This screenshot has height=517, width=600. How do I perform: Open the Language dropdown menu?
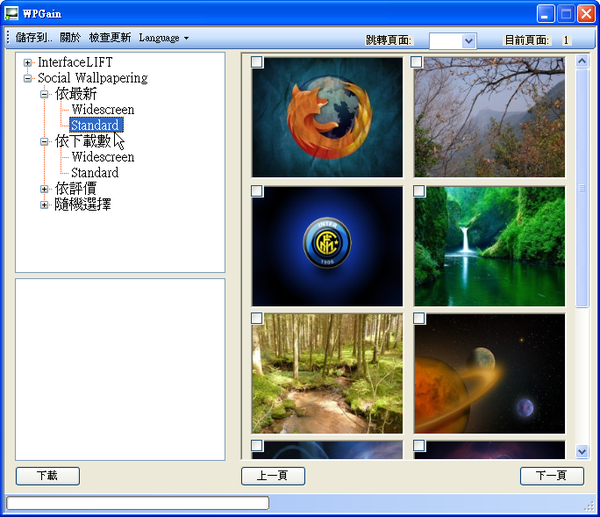(x=164, y=38)
